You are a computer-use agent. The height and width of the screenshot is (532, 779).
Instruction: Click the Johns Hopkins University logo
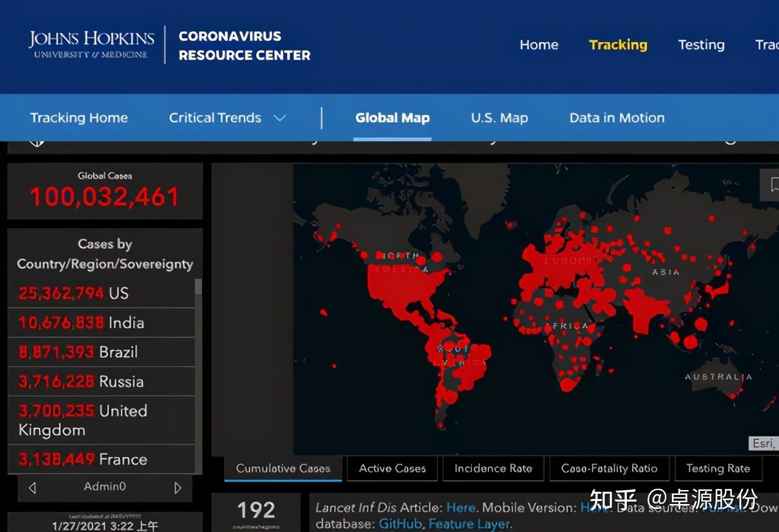pos(91,44)
